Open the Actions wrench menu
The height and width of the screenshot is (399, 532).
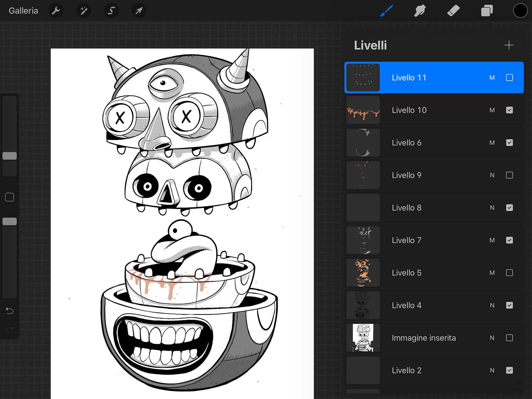pyautogui.click(x=56, y=11)
